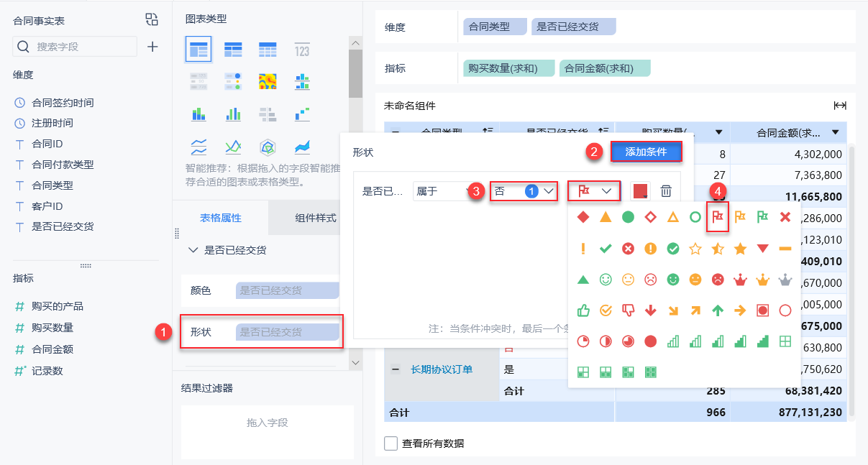Switch dataset via icon beside 合同事实表
Image resolution: width=868 pixels, height=465 pixels.
[151, 19]
